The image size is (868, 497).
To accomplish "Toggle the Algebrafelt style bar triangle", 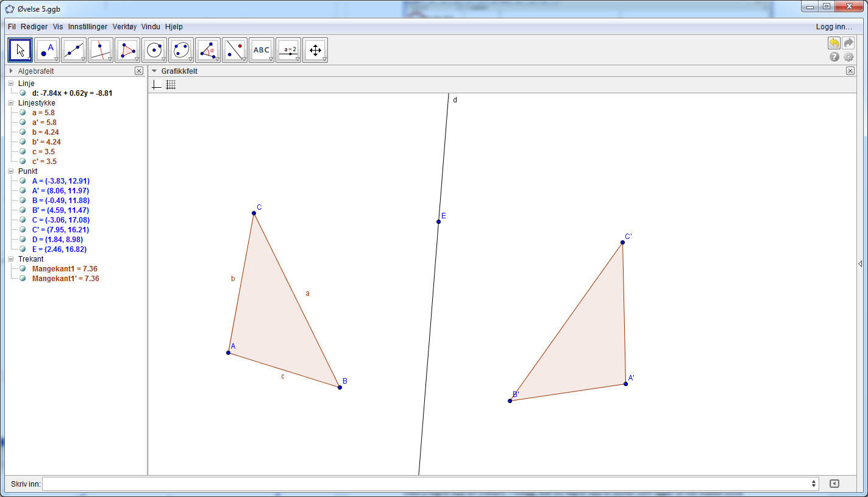I will coord(11,71).
